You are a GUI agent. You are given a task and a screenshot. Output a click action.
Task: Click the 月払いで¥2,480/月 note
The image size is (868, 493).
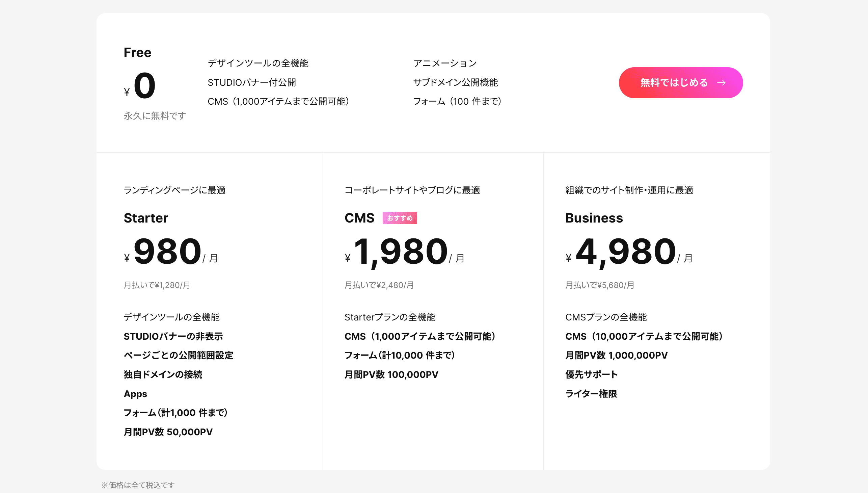pos(379,285)
